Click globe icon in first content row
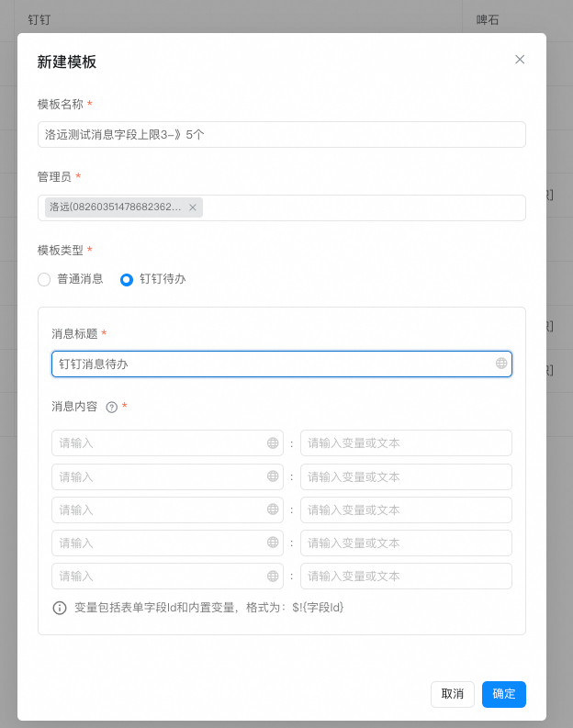The height and width of the screenshot is (728, 573). pos(273,442)
